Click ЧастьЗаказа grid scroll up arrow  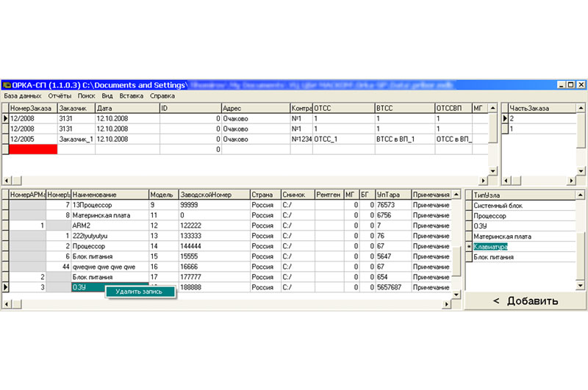[x=581, y=108]
